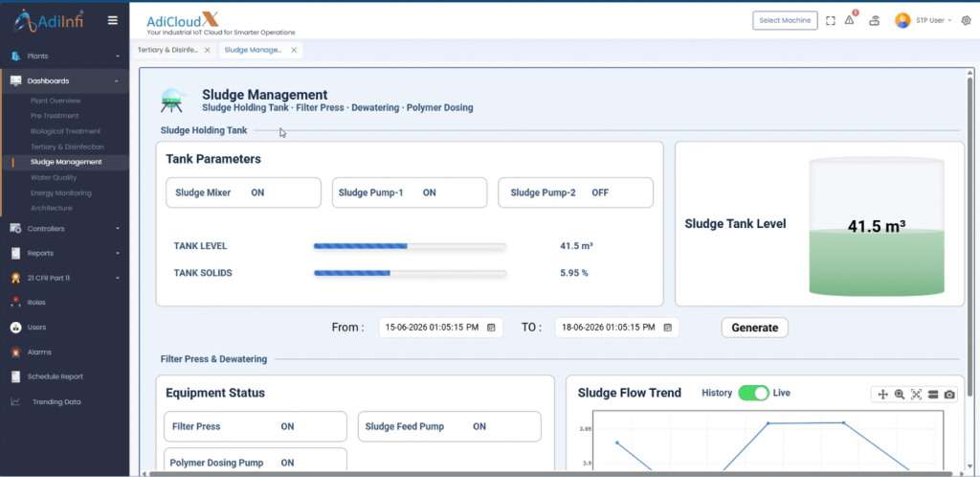Toggle the History/Live switch on Sludge Flow Trend

coord(753,393)
